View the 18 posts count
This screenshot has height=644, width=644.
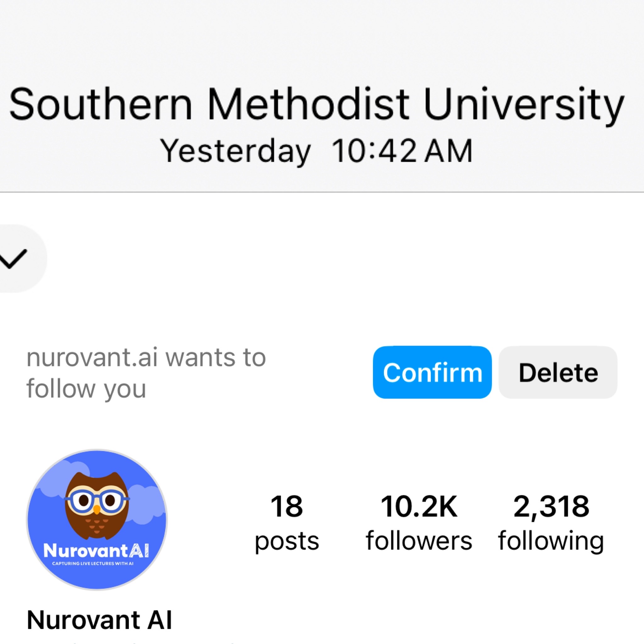pyautogui.click(x=287, y=506)
